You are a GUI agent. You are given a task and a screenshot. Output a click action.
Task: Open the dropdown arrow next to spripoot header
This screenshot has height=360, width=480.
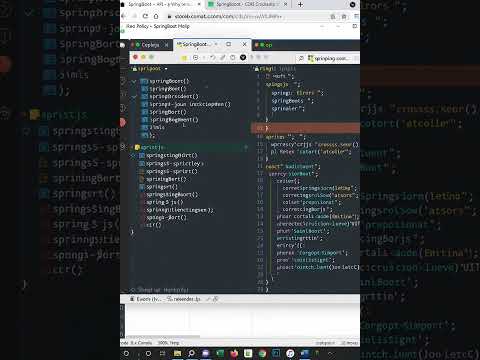pyautogui.click(x=166, y=69)
